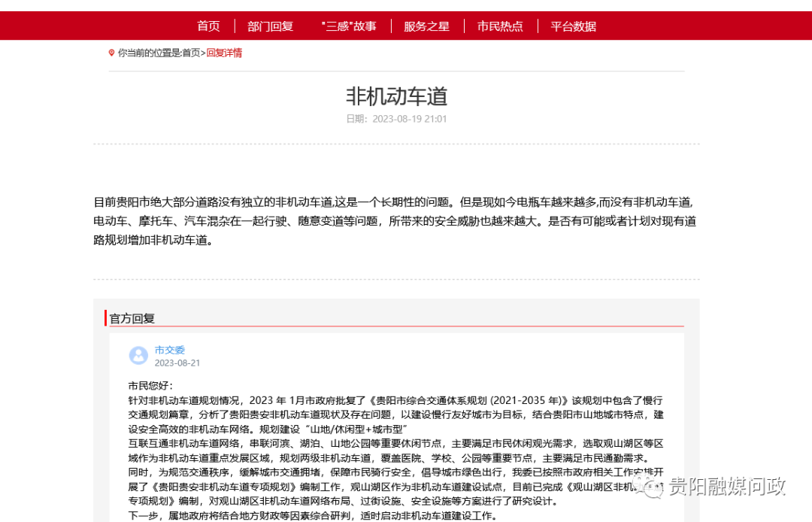Viewport: 812px width, 522px height.
Task: Click the red location pin icon in breadcrumb
Action: (111, 53)
